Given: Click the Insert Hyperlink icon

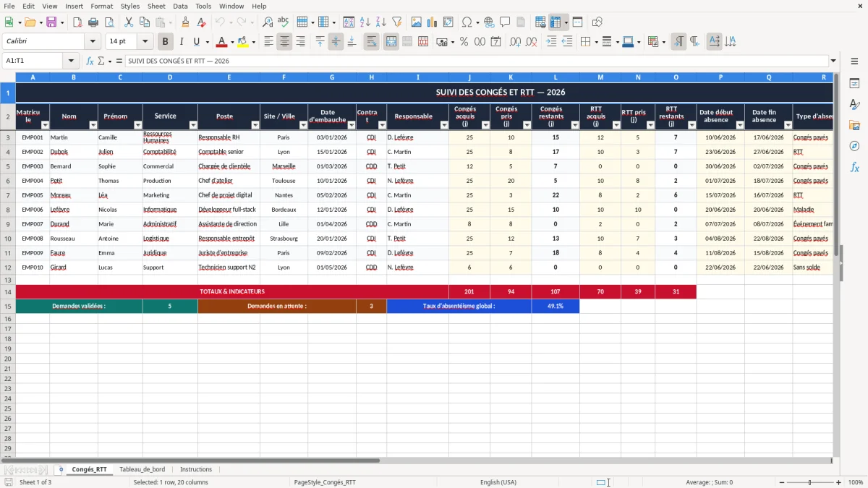Looking at the screenshot, I should click(489, 22).
